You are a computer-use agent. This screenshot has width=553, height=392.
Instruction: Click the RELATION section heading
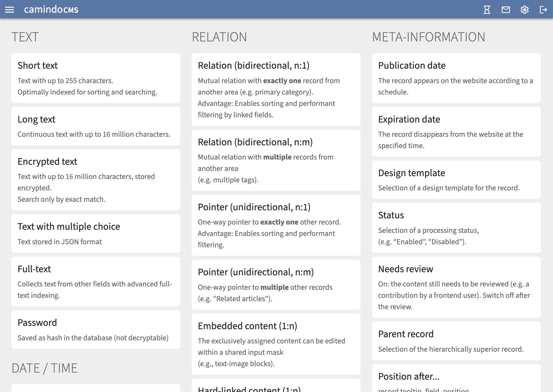[219, 37]
